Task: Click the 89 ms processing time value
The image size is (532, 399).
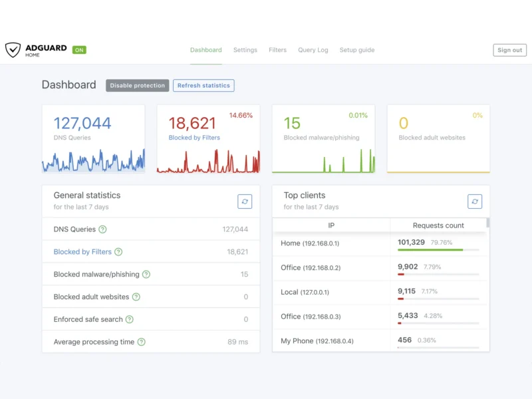Action: [238, 342]
